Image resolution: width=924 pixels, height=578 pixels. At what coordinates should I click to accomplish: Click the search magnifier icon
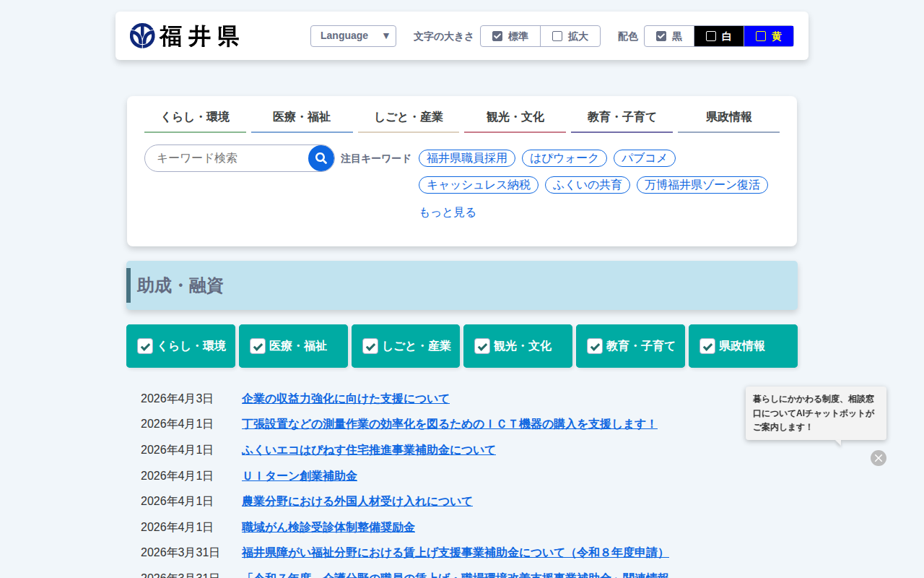tap(321, 158)
